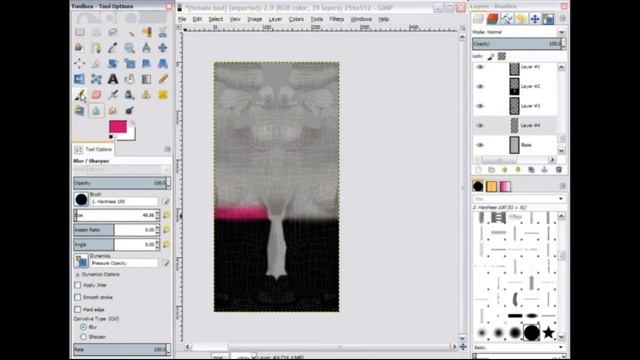The width and height of the screenshot is (640, 360).
Task: Select the Alignment tool
Action: (80, 63)
